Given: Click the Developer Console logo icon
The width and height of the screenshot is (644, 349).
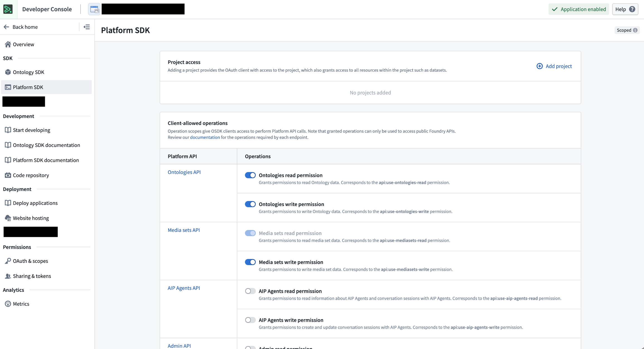Looking at the screenshot, I should (8, 9).
